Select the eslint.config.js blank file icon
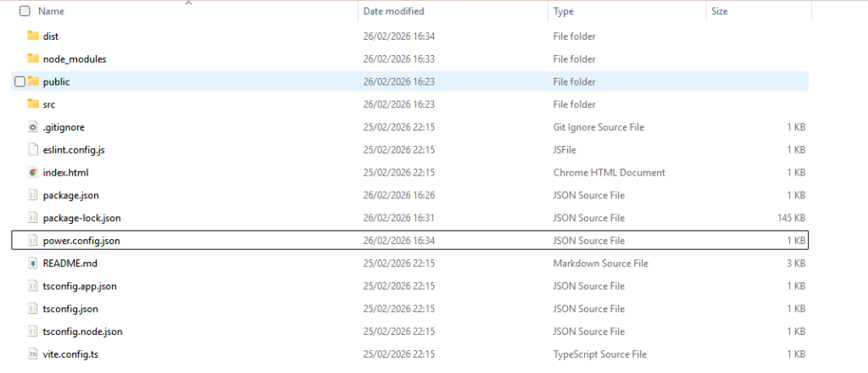The height and width of the screenshot is (373, 868). 33,149
